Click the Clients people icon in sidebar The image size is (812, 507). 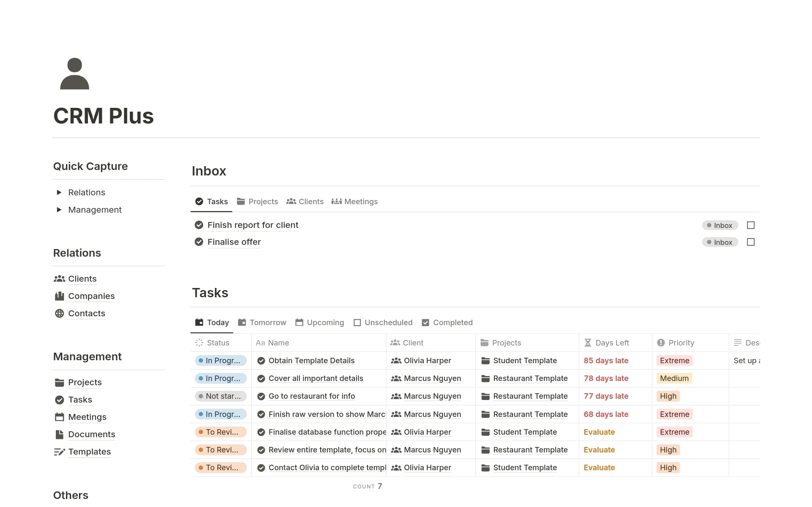(x=60, y=279)
